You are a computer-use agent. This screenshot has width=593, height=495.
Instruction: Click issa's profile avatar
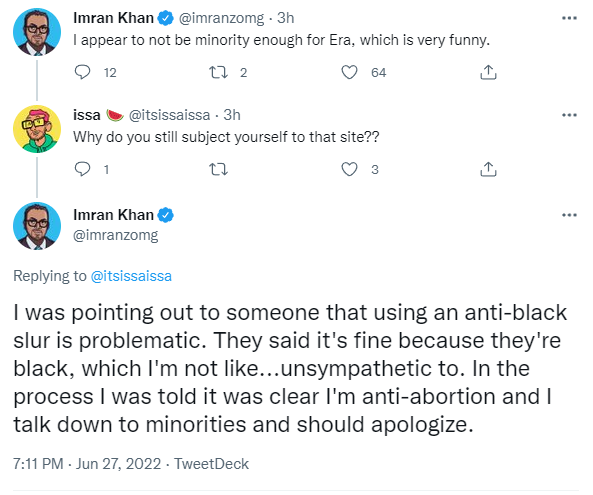pos(37,129)
